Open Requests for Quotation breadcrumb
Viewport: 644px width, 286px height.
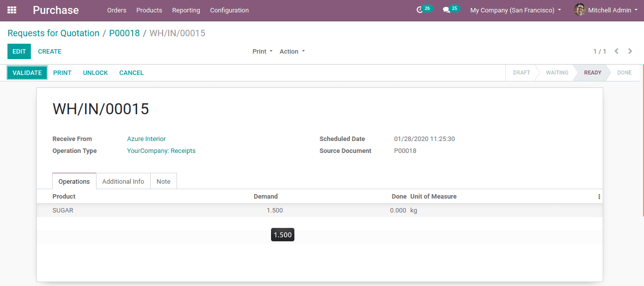[x=53, y=33]
